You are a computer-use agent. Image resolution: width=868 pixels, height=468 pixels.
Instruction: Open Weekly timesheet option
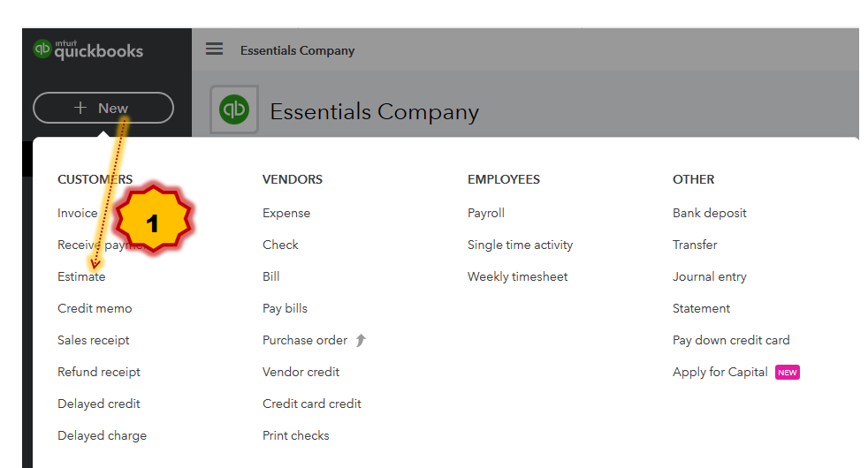(518, 276)
